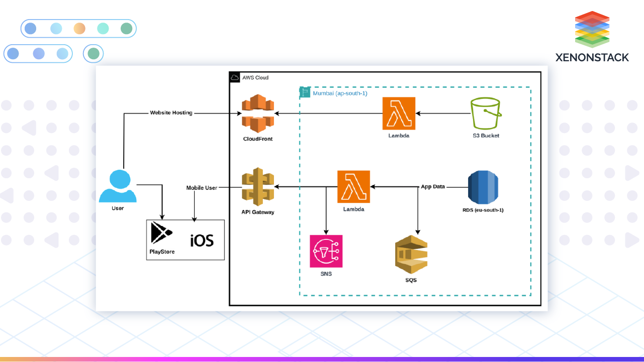Click the "Mumbai (ap-south-1)" region title
This screenshot has height=362, width=644.
(340, 93)
